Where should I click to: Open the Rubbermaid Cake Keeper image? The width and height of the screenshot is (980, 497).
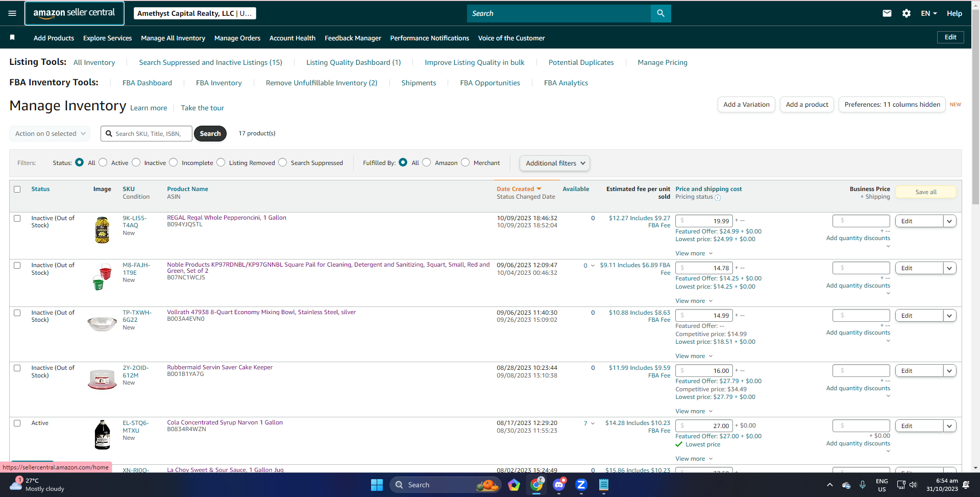click(102, 379)
